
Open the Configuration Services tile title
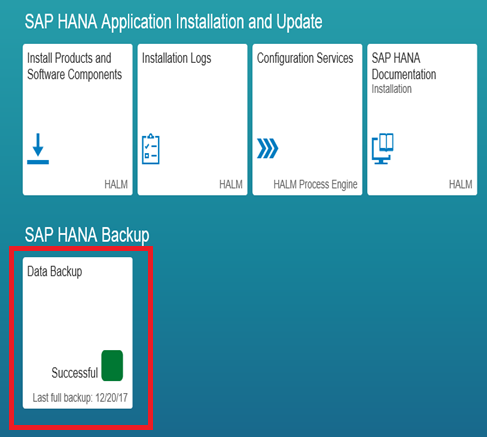[305, 58]
